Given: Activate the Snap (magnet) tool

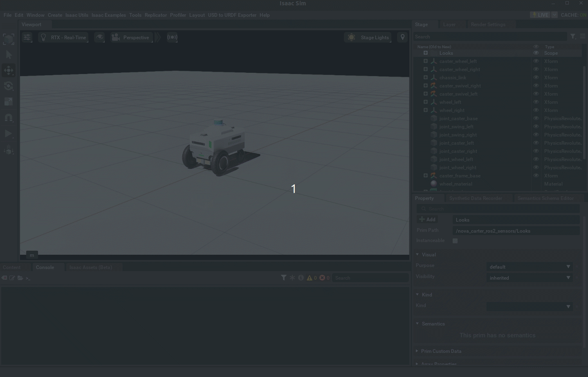Looking at the screenshot, I should coord(9,118).
